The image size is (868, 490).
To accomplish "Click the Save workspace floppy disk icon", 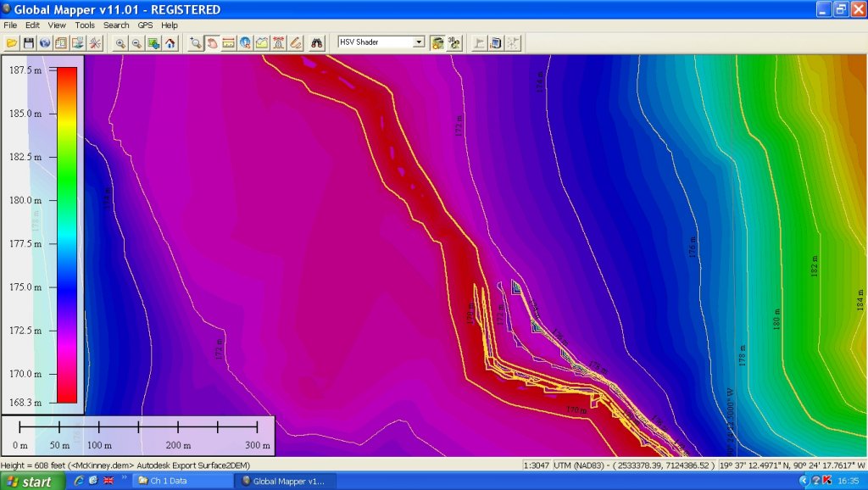I will 28,42.
